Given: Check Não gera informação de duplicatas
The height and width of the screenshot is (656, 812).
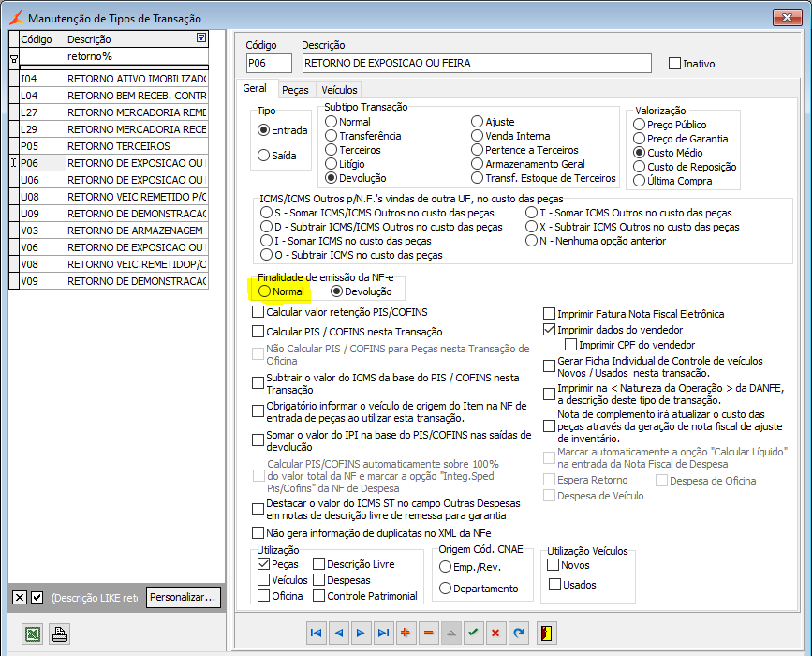Looking at the screenshot, I should click(258, 532).
